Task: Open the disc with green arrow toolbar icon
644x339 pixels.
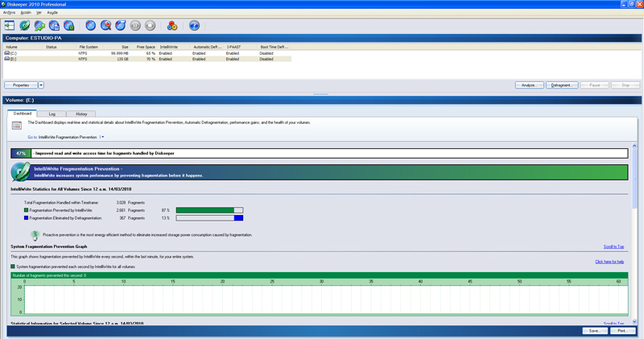Action: click(x=39, y=26)
